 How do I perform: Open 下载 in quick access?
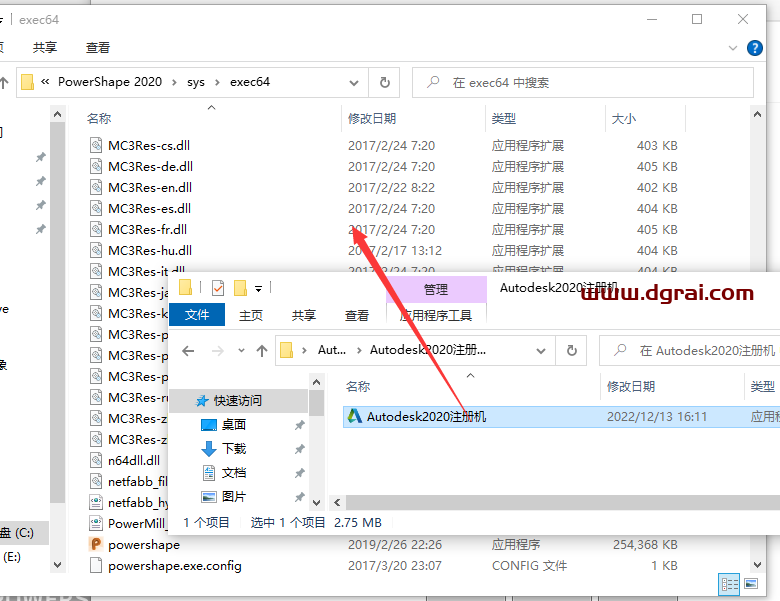tap(233, 448)
